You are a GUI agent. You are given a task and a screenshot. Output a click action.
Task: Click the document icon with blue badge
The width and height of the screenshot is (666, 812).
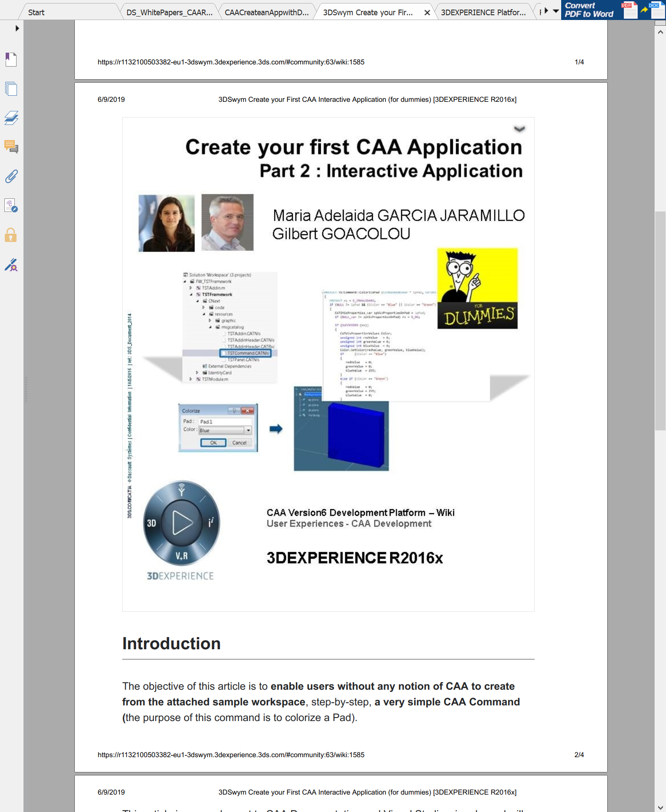pyautogui.click(x=11, y=205)
